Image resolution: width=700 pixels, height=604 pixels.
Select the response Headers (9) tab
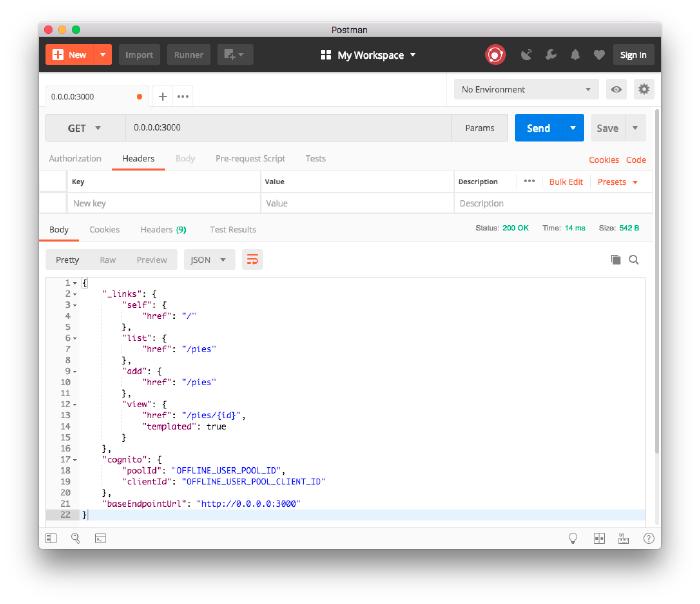163,229
